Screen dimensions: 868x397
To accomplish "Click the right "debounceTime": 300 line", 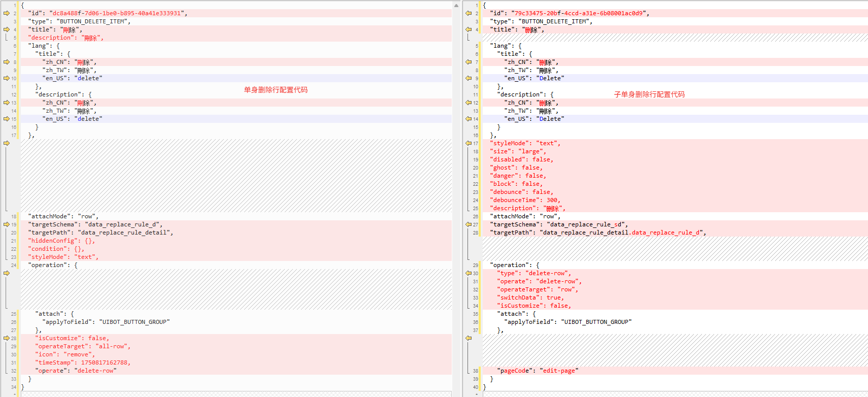I will (525, 200).
